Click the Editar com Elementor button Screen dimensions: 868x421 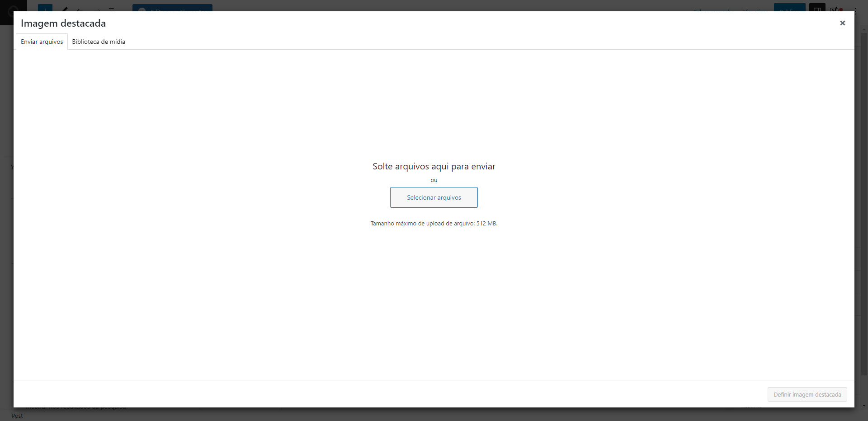click(x=172, y=8)
